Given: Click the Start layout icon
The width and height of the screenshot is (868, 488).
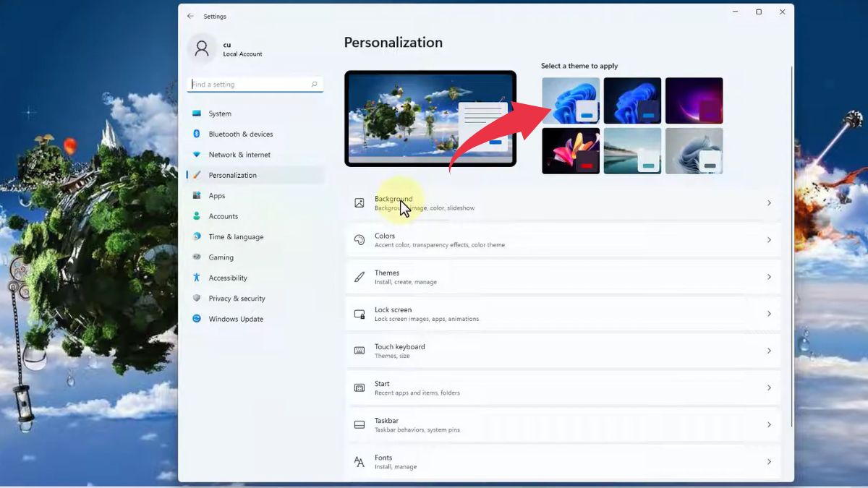Looking at the screenshot, I should [359, 388].
